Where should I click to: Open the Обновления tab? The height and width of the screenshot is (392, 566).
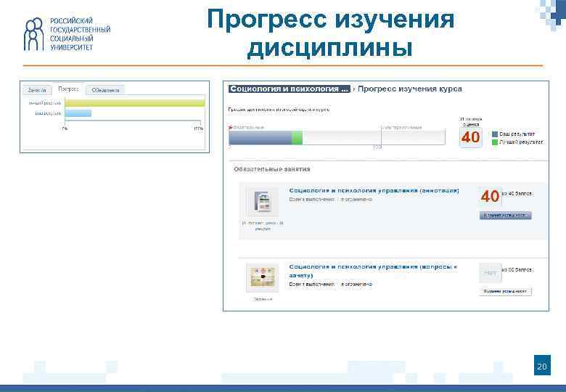[105, 90]
